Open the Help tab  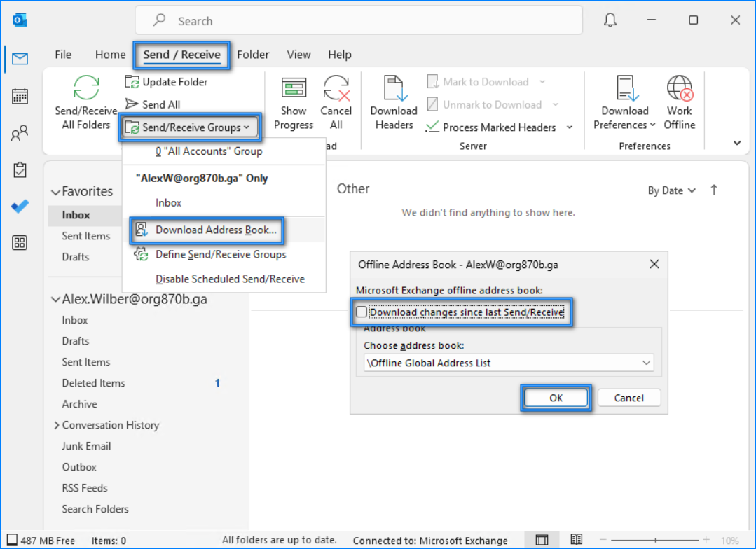tap(340, 55)
